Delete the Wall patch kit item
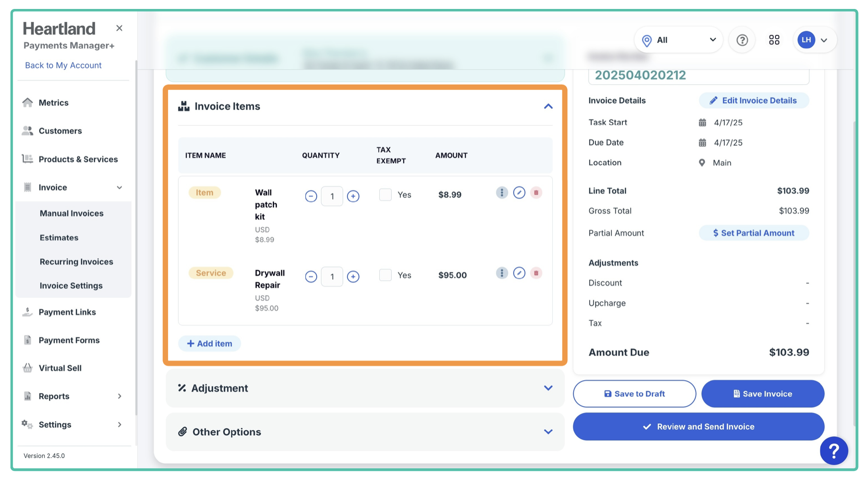This screenshot has width=868, height=478. (x=536, y=193)
